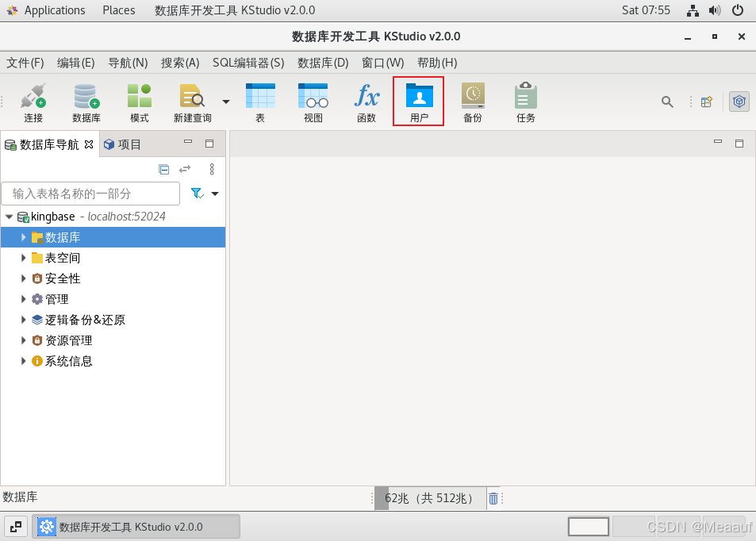Image resolution: width=756 pixels, height=541 pixels.
Task: Collapse the kingbase connection node
Action: pos(9,217)
